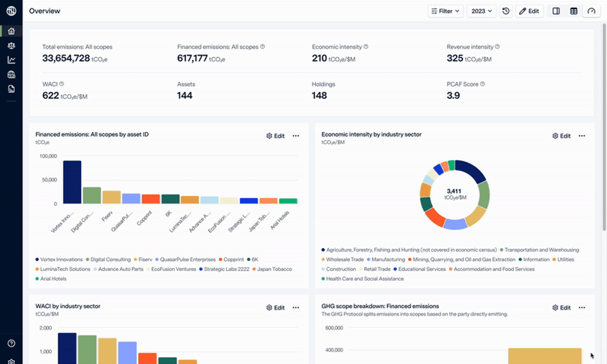Open more options for Financed emissions chart
Screen dimensions: 607x364
296,136
